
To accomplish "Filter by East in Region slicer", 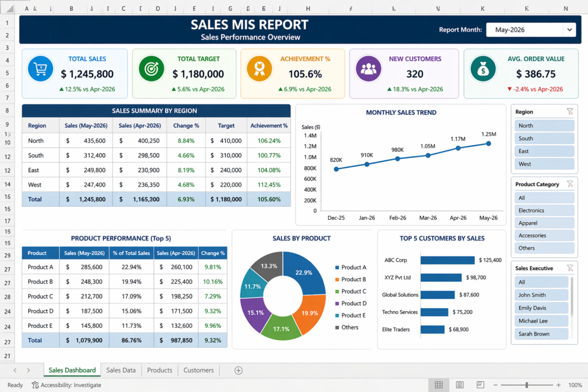I will click(544, 151).
